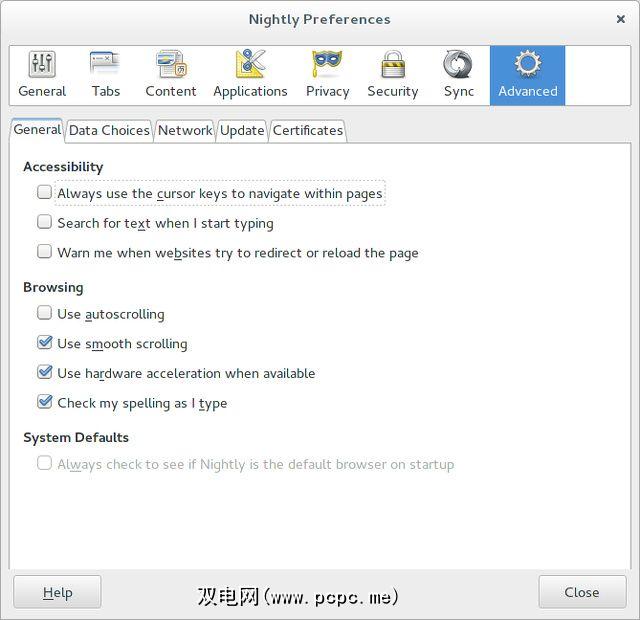Switch to the Data Choices tab

pyautogui.click(x=109, y=131)
